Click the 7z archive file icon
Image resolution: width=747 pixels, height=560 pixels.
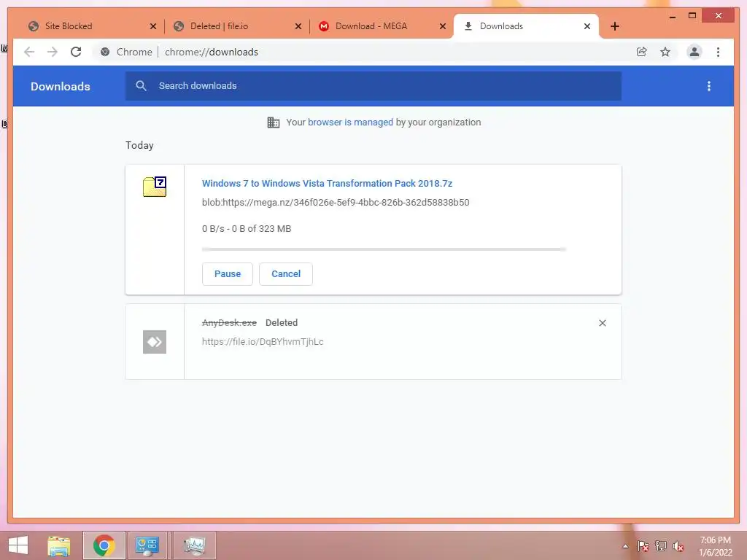point(155,187)
